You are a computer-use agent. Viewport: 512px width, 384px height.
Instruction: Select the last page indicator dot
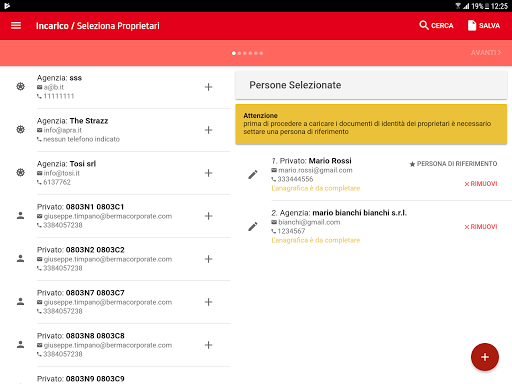click(261, 53)
